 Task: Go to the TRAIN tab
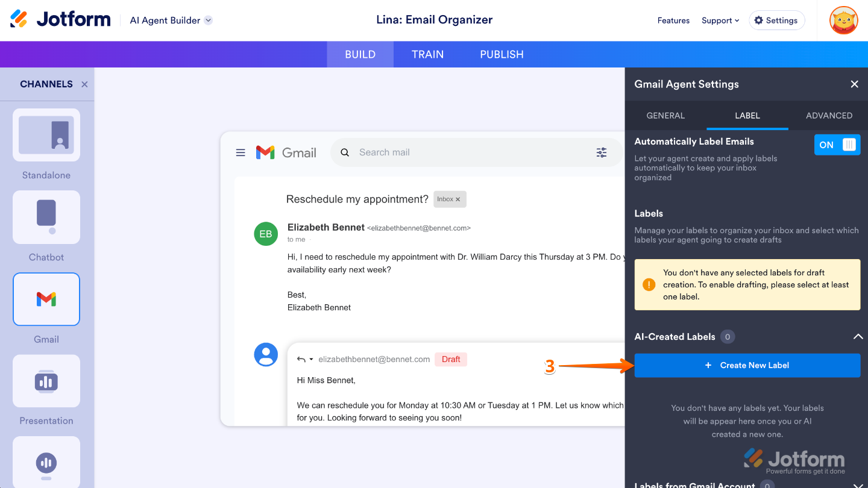pos(427,54)
